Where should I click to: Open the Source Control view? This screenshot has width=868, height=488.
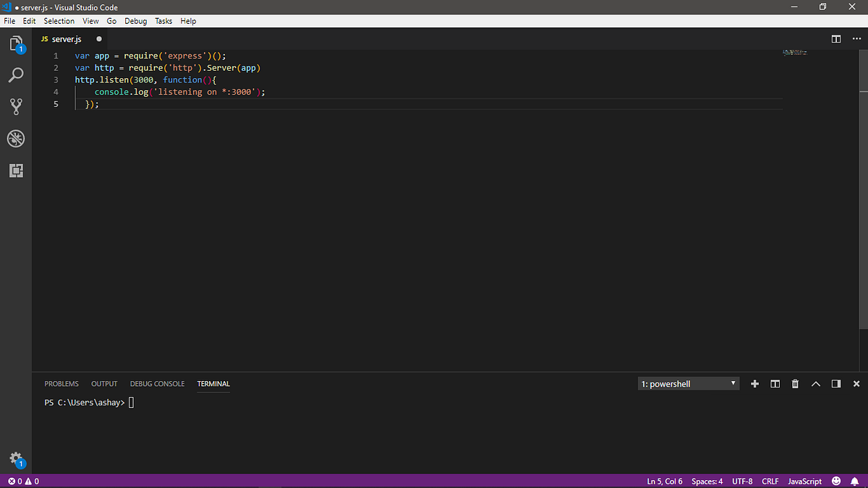coord(16,106)
